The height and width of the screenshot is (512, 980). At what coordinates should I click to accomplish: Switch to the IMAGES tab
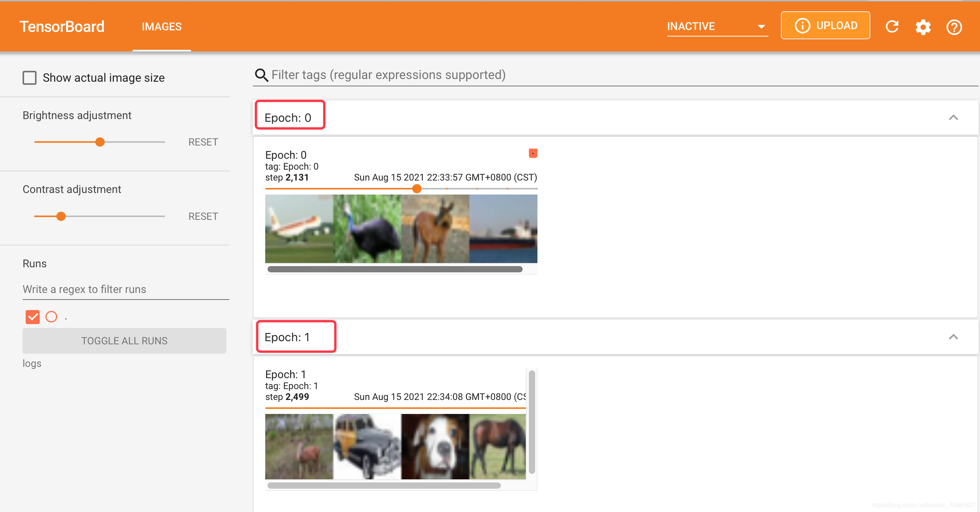(x=161, y=26)
